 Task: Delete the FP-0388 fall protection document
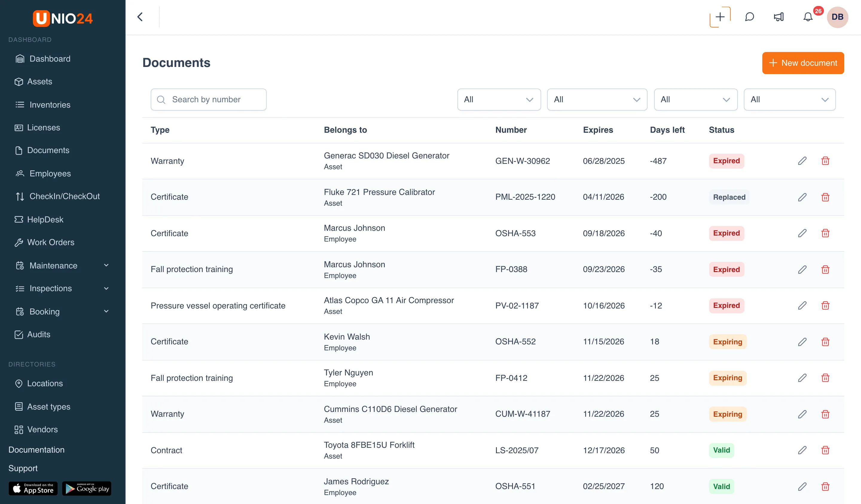pyautogui.click(x=825, y=270)
